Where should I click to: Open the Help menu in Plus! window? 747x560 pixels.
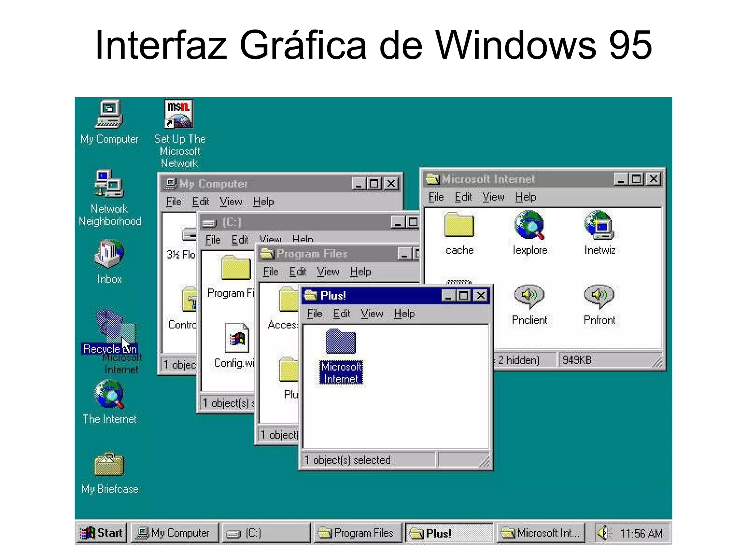click(404, 314)
